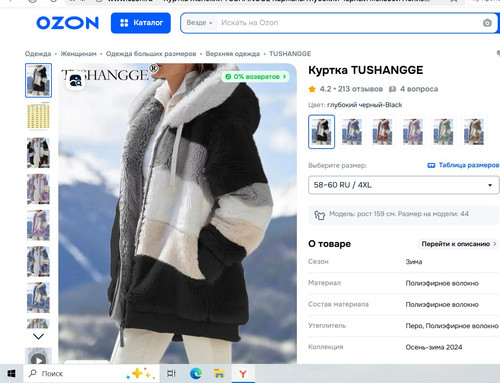Click the model info garment icon
The image size is (500, 383).
319,215
